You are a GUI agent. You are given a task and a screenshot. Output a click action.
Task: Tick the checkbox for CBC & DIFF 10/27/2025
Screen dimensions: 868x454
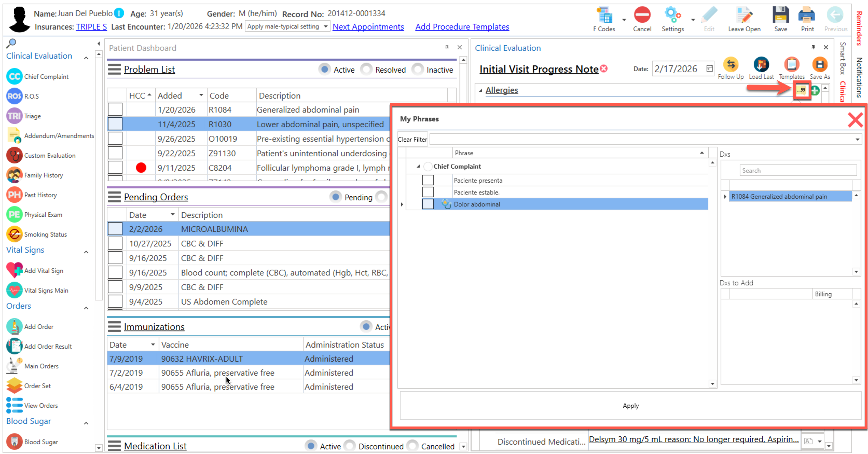[115, 243]
